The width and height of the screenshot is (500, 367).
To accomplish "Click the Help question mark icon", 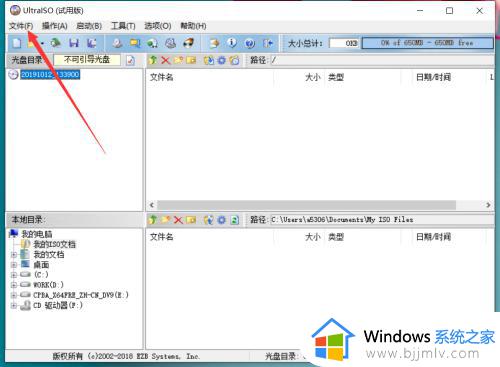I will point(250,43).
